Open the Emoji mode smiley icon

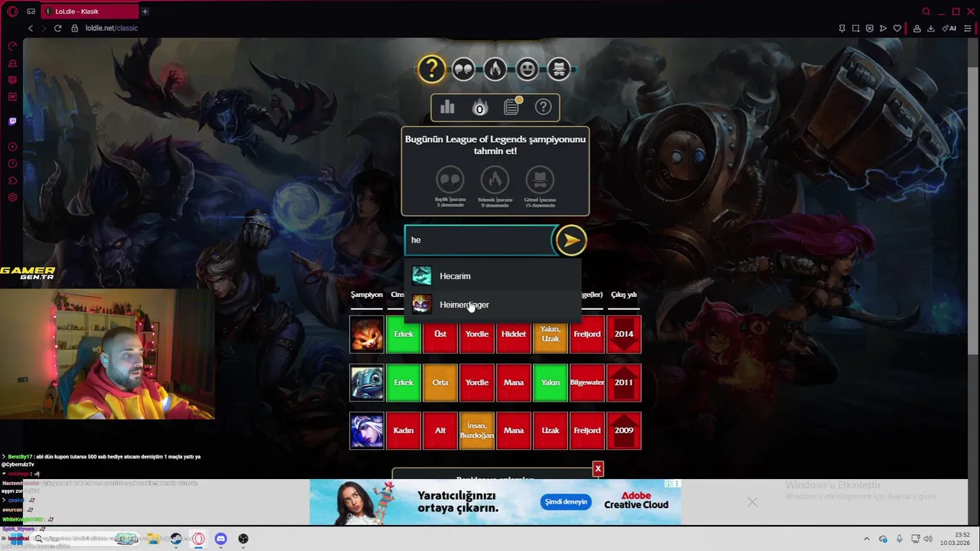click(528, 70)
